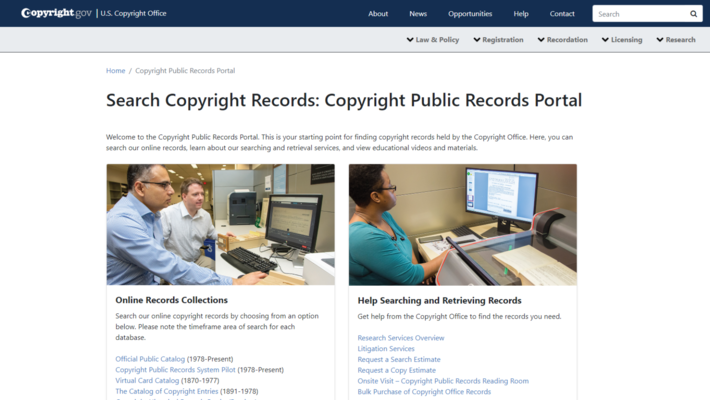Click the photo of two men at computer
The height and width of the screenshot is (400, 710).
(221, 225)
